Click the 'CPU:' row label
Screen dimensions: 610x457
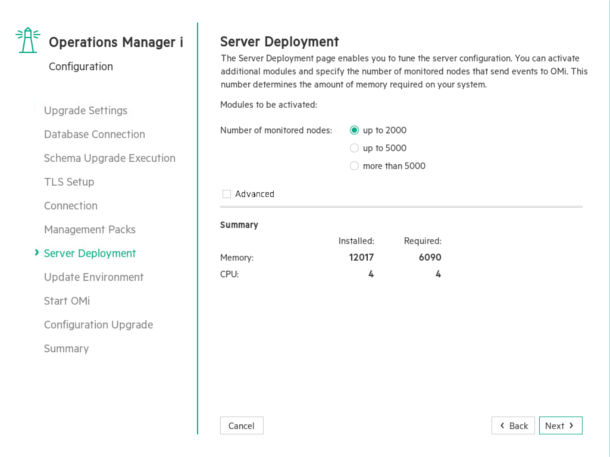(230, 274)
